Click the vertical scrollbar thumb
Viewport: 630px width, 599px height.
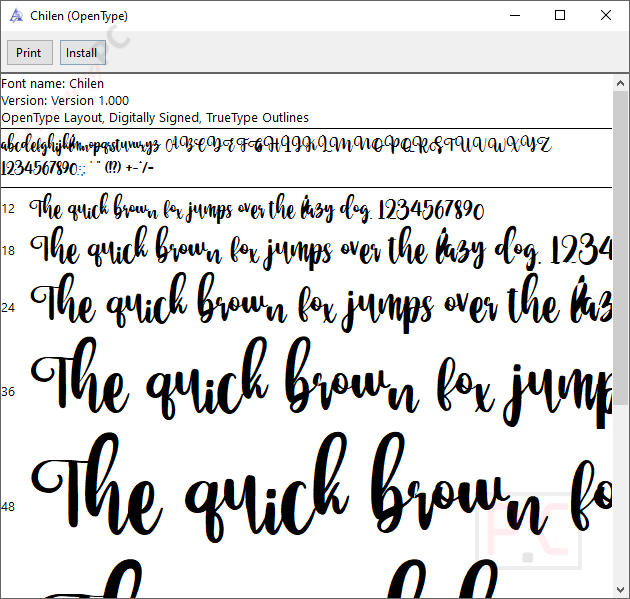pos(620,248)
